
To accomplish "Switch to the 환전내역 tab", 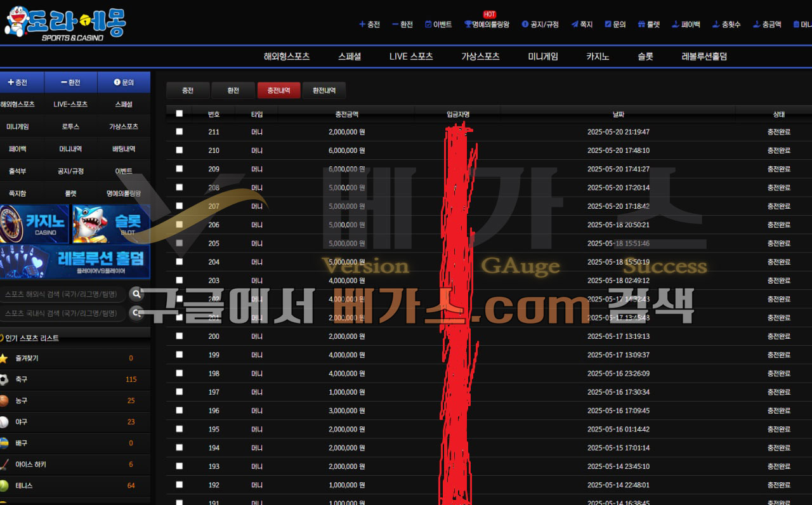I will [324, 91].
